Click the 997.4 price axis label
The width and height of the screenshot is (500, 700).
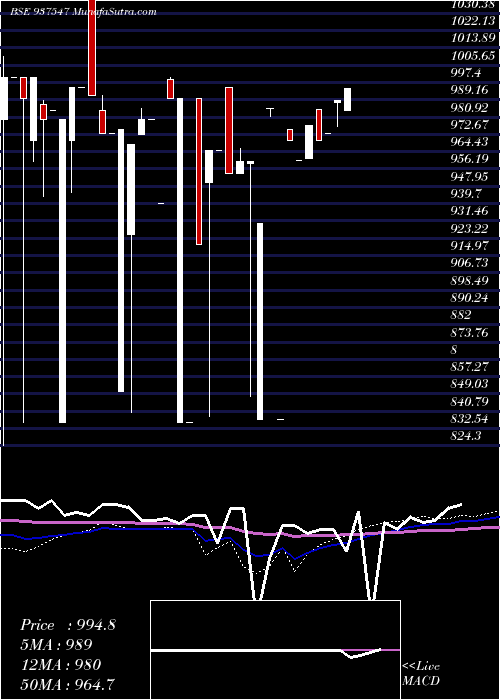pos(468,72)
